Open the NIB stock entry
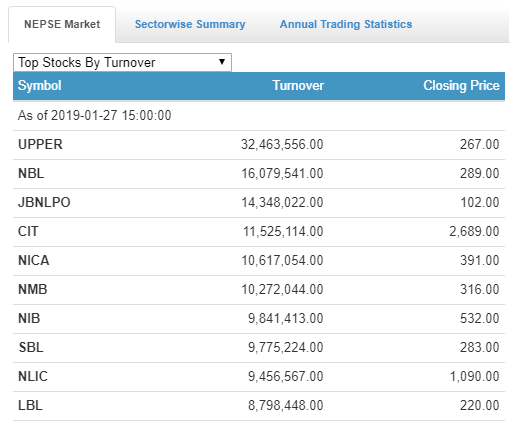Viewport: 513px width, 425px height. [259, 319]
